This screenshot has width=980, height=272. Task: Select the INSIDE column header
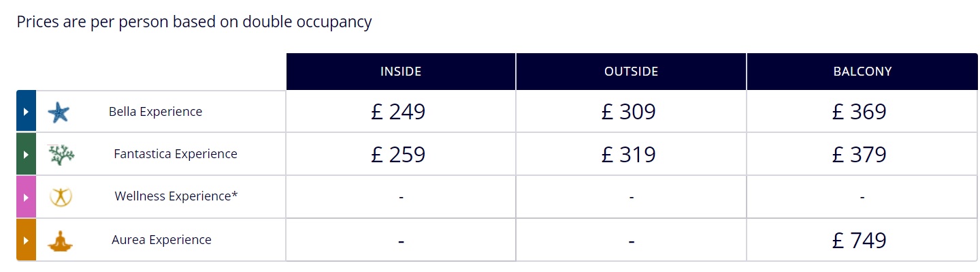point(401,72)
